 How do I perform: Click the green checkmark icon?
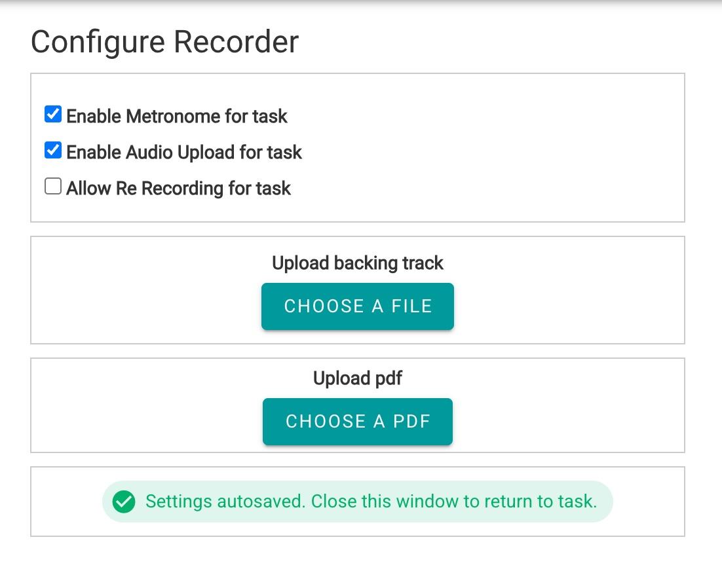(x=124, y=501)
